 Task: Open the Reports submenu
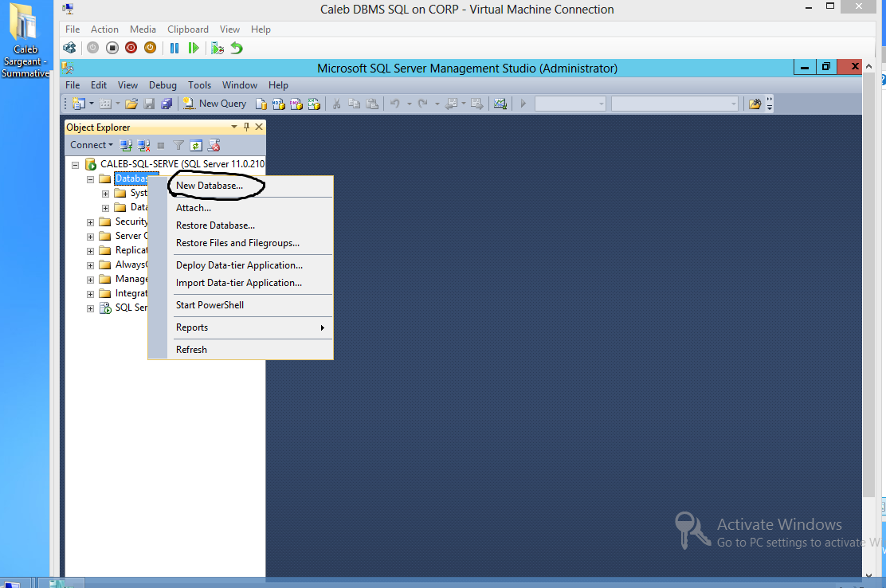pos(250,327)
